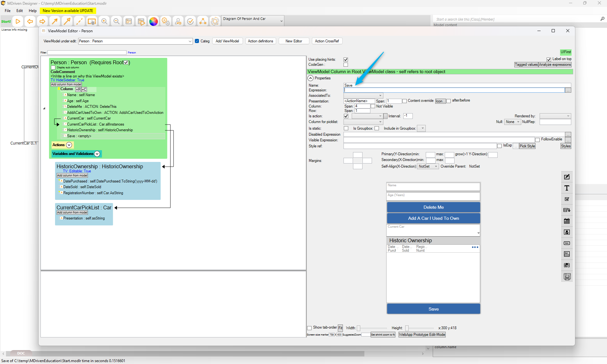Uncheck the 'Categ' checkbox
The width and height of the screenshot is (607, 364).
[x=197, y=41]
